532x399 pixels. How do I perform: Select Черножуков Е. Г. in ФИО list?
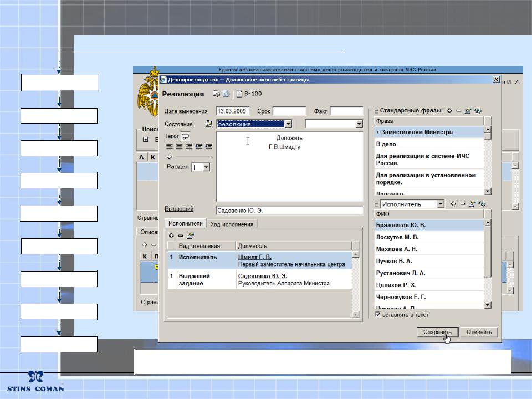click(x=429, y=297)
